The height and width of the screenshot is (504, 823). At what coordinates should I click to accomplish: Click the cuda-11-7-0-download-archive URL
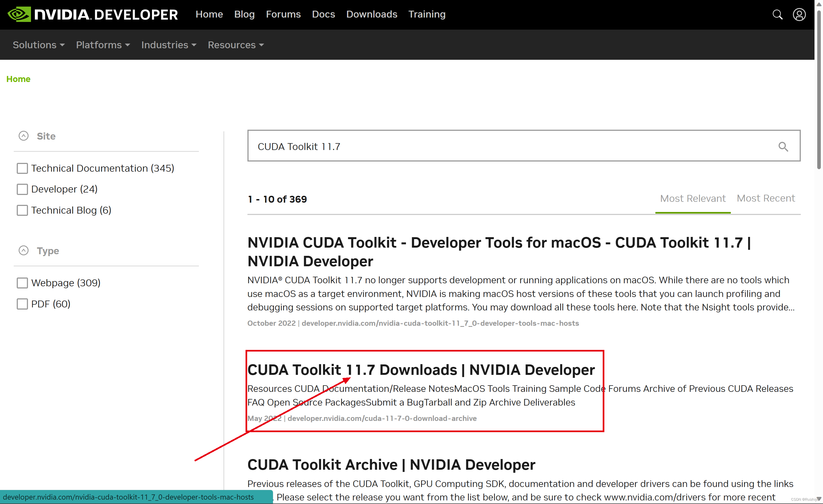click(382, 418)
